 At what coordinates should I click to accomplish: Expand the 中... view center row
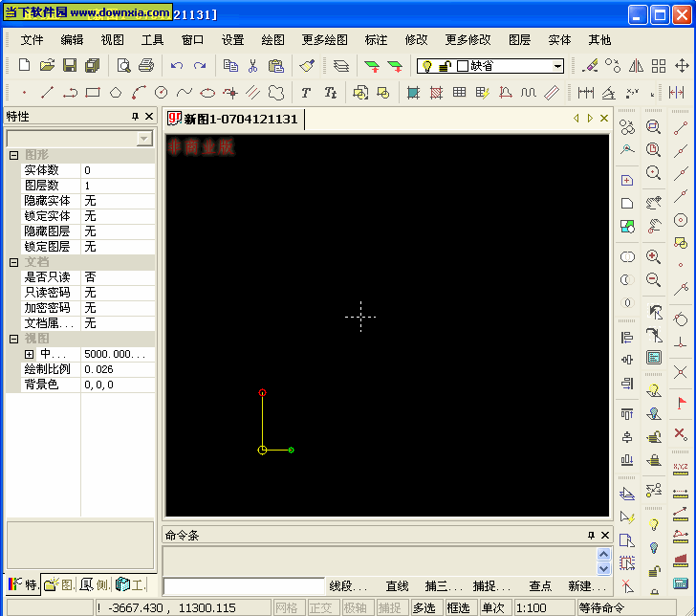(x=29, y=354)
